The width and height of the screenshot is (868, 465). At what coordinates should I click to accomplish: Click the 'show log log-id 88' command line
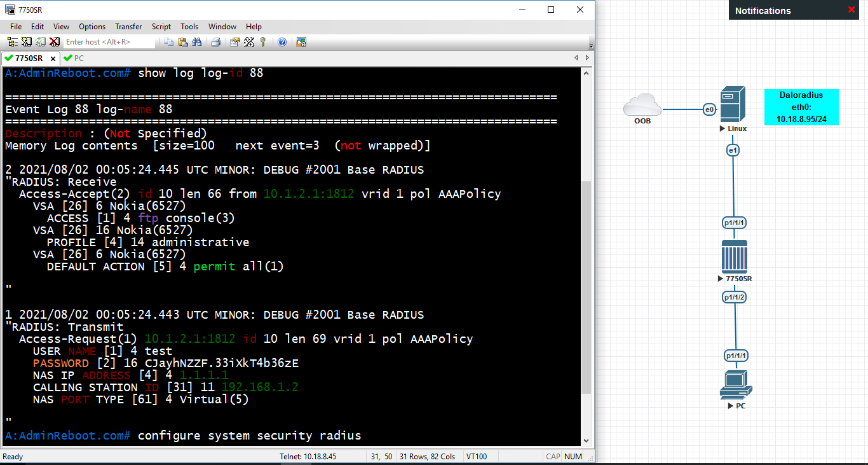tap(134, 73)
